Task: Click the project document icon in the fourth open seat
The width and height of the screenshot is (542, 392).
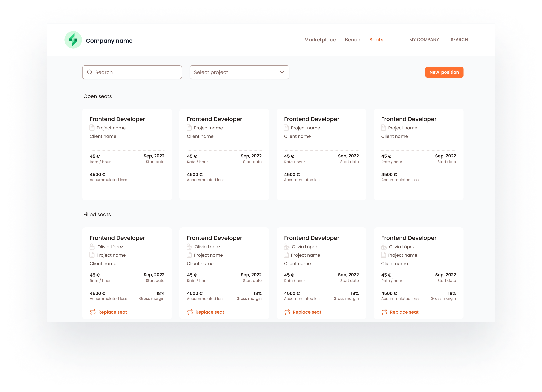Action: point(384,128)
